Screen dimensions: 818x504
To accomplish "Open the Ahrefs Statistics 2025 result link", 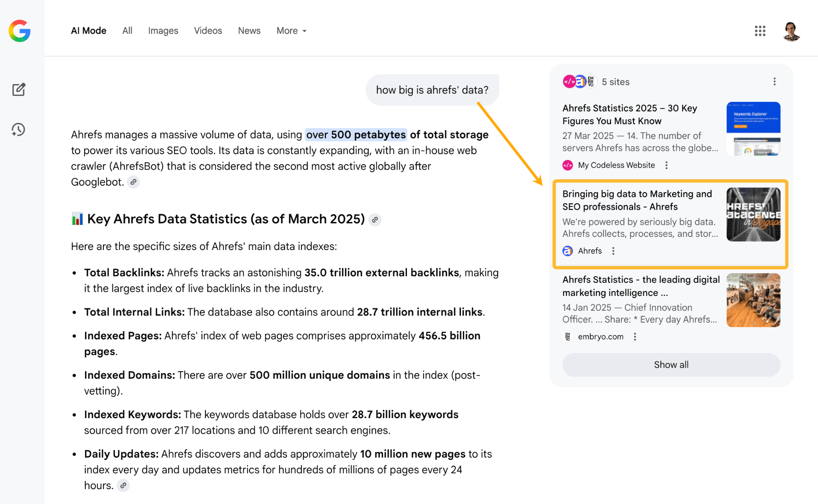I will click(629, 114).
